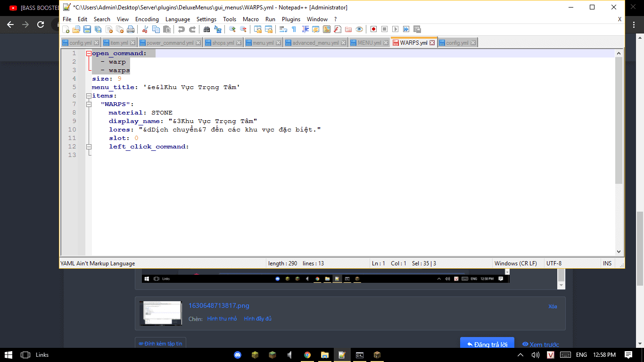The height and width of the screenshot is (362, 644).
Task: Open the Plugins menu
Action: coord(291,19)
